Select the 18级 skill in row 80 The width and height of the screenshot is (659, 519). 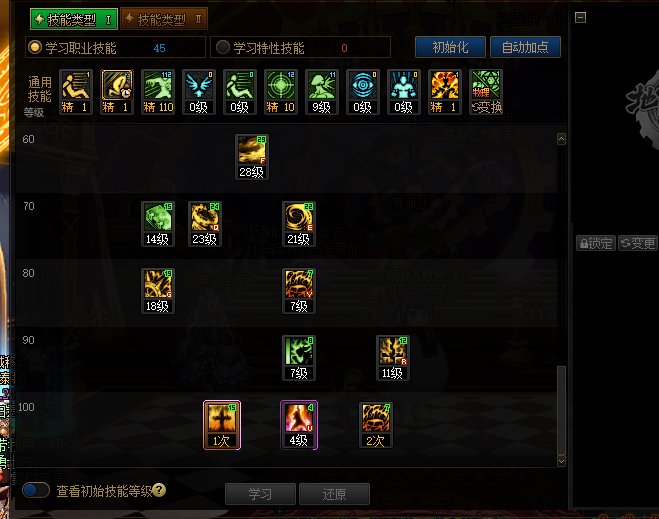click(158, 291)
